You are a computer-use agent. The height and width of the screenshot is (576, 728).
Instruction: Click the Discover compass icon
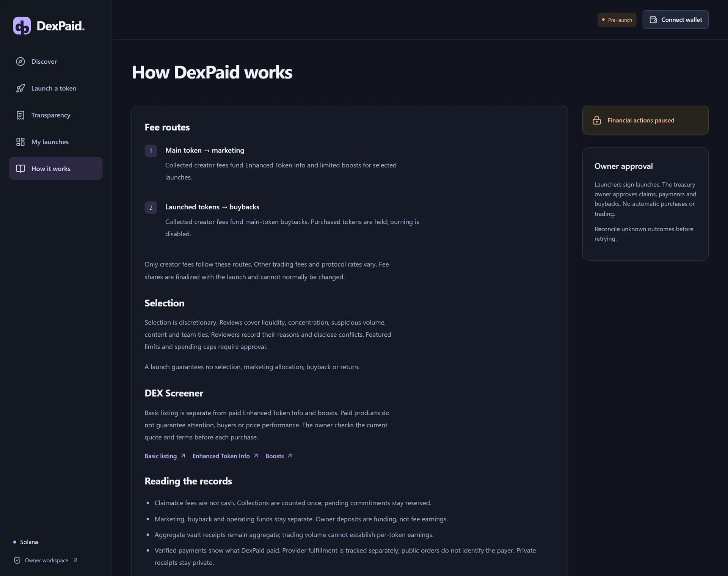[x=20, y=61]
